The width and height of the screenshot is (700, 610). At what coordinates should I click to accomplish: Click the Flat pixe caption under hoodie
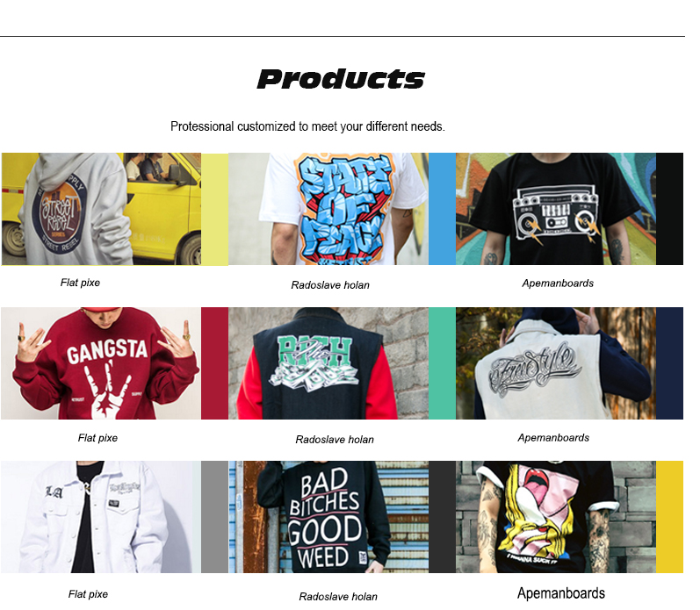[x=80, y=283]
